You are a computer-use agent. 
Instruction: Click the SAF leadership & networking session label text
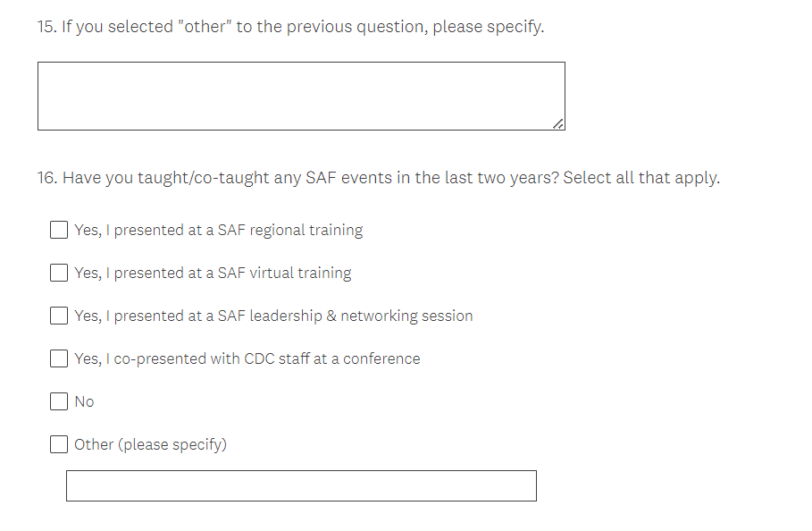click(273, 316)
